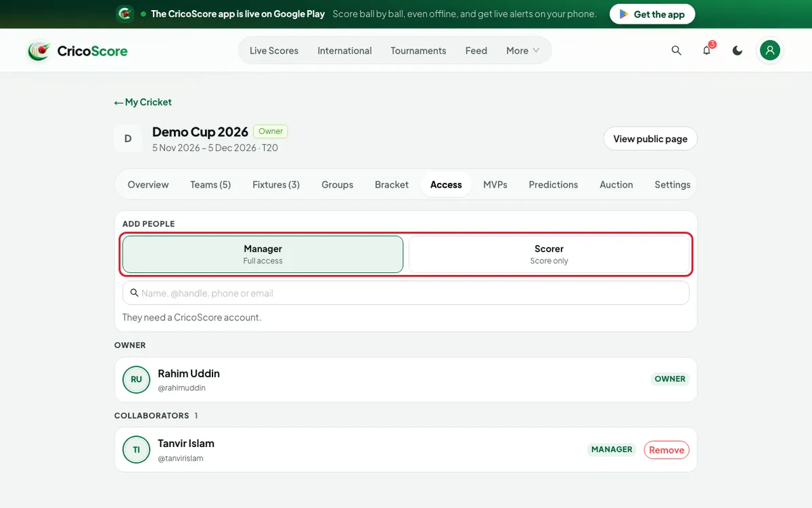
Task: Switch to the Groups tab
Action: tap(338, 184)
